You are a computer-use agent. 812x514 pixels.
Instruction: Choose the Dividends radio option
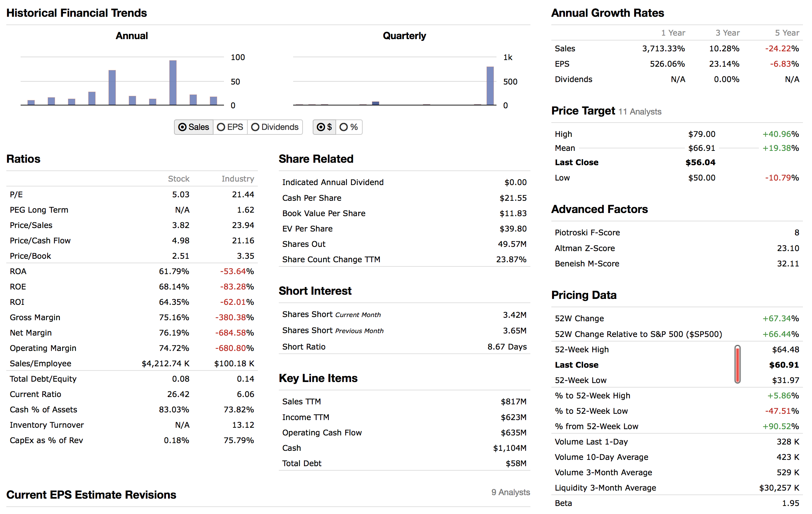point(275,127)
